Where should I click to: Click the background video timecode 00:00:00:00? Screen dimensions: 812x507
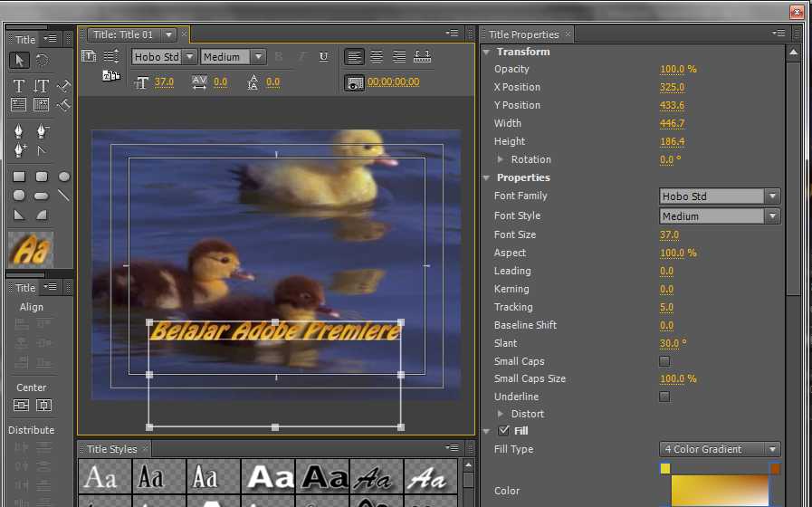coord(394,81)
